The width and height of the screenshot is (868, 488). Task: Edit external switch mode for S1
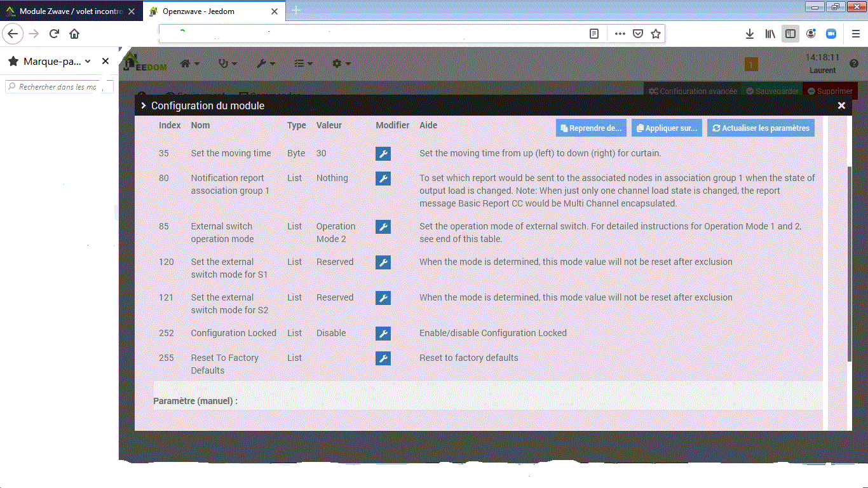[x=383, y=262]
